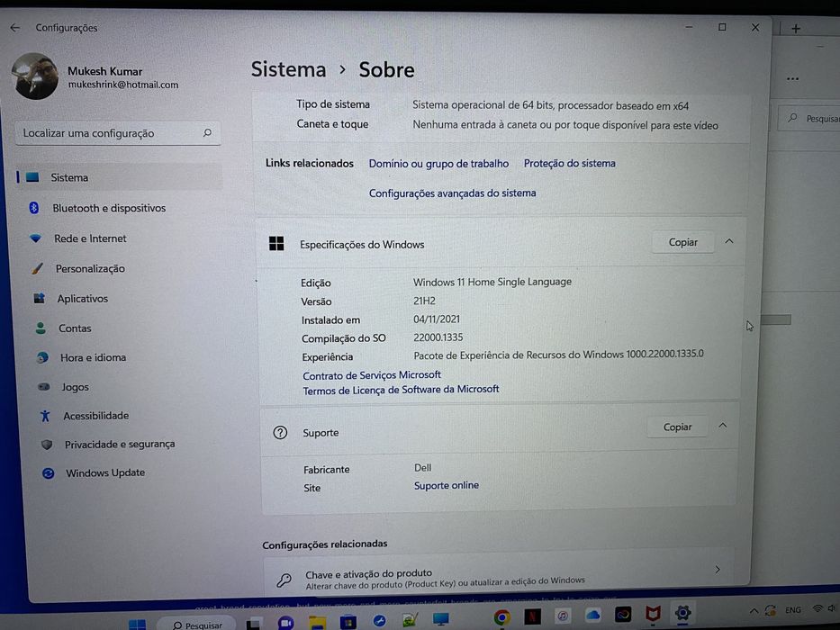Screen dimensions: 840x630
Task: Open Microsoft Store from the taskbar
Action: [x=348, y=623]
